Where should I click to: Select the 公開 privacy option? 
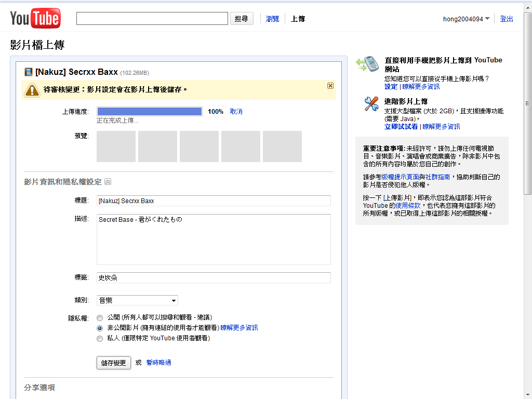click(x=100, y=317)
